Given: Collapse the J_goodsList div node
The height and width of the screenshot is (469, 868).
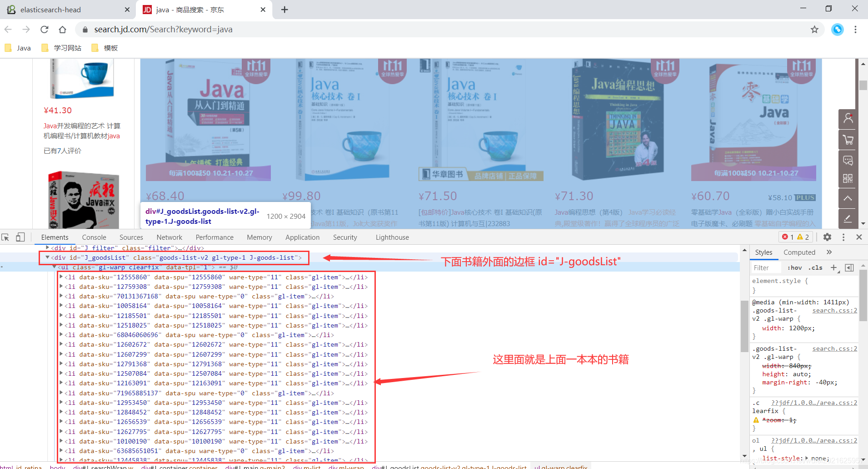Looking at the screenshot, I should [47, 257].
